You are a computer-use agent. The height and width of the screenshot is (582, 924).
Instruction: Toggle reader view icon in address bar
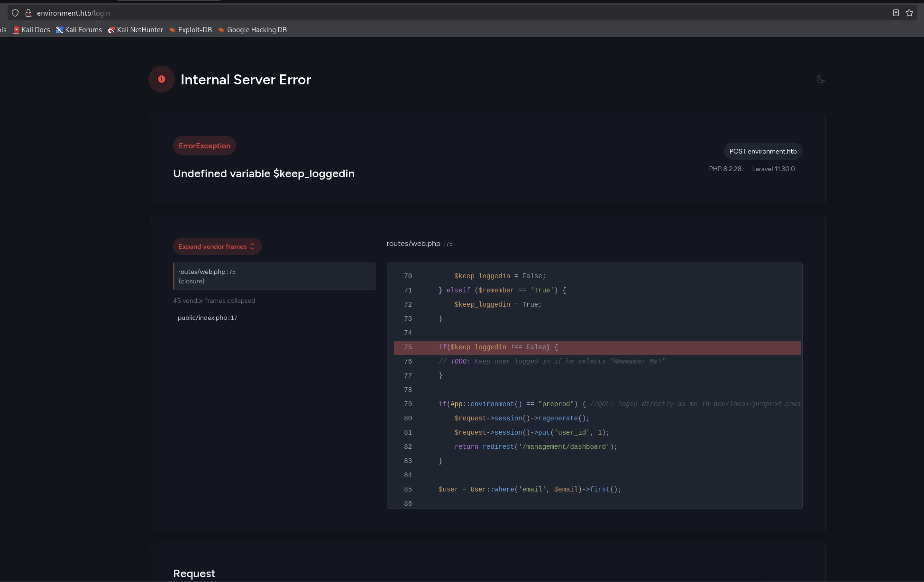(x=896, y=13)
